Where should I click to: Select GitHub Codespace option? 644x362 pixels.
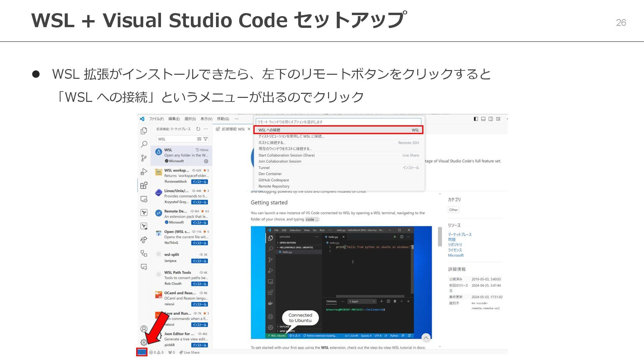tap(338, 180)
